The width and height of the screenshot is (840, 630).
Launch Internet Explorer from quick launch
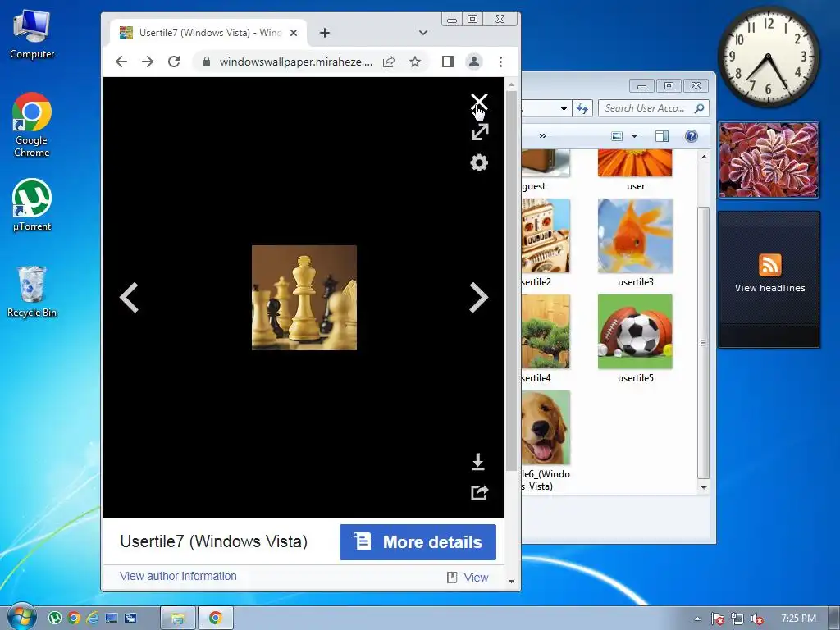[x=92, y=619]
